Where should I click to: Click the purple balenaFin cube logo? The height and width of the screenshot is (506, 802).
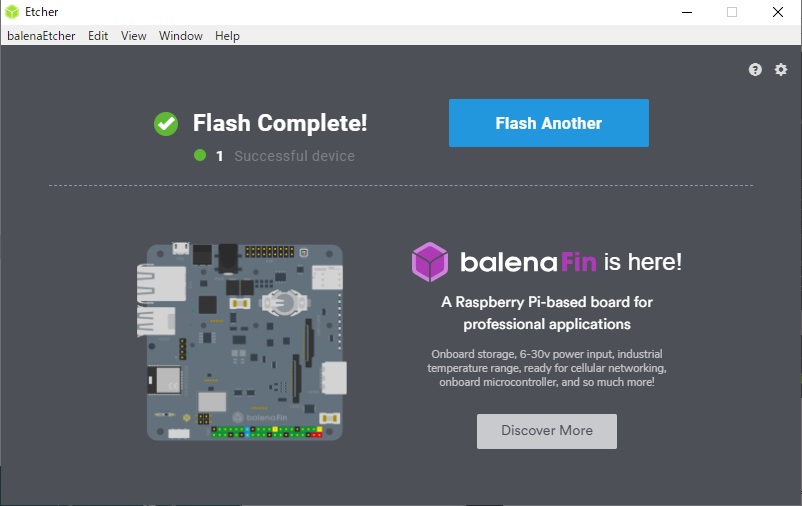pyautogui.click(x=430, y=262)
